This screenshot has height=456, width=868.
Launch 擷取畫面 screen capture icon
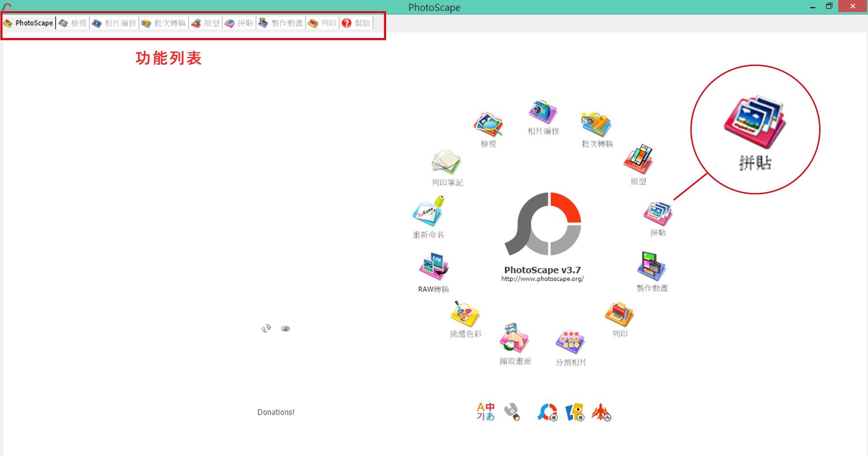pos(514,338)
